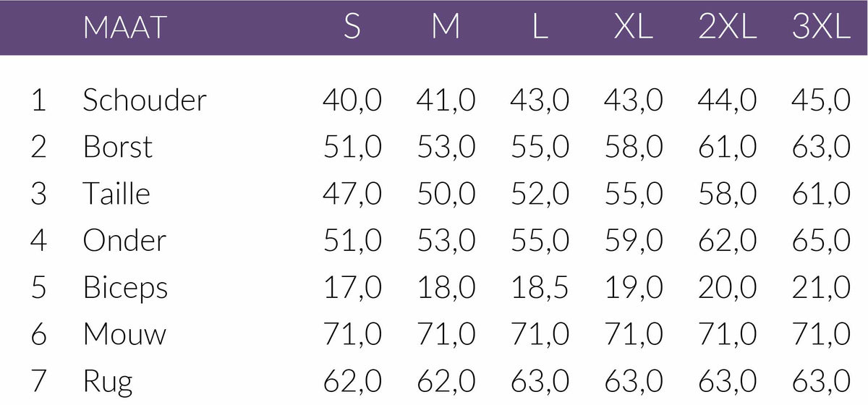Click Taille value 47,0 for size S

tap(352, 194)
